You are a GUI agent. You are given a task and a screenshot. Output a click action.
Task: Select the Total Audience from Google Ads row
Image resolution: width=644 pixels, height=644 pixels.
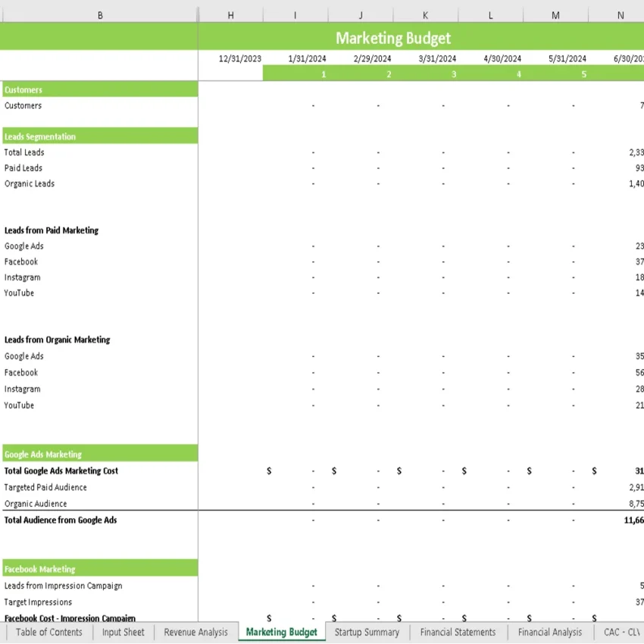coord(60,521)
